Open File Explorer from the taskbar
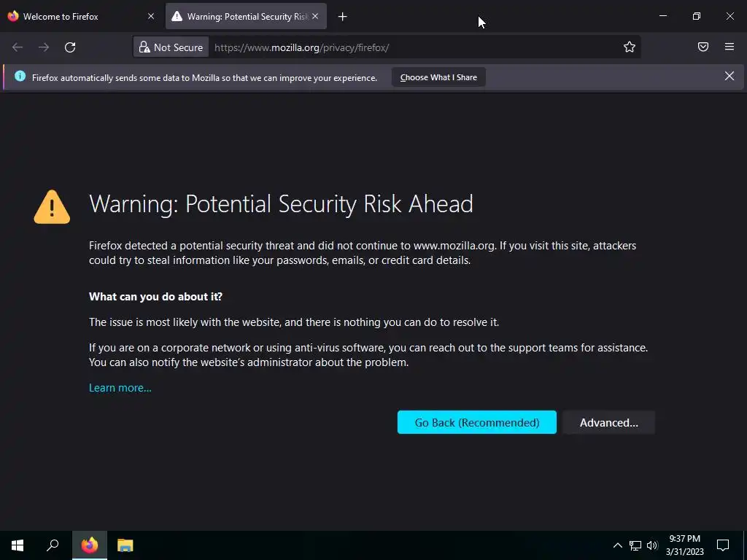The height and width of the screenshot is (560, 747). point(125,545)
